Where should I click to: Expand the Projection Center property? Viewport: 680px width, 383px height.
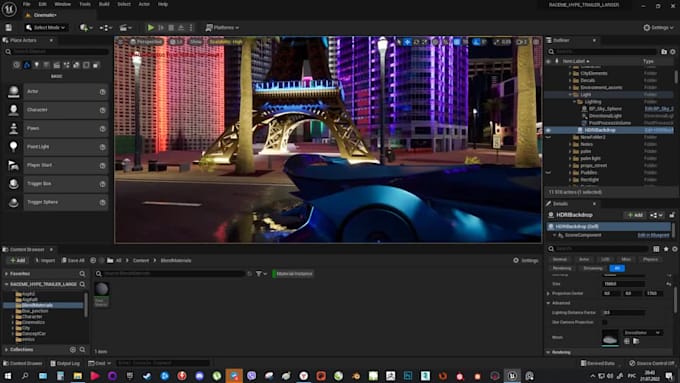point(549,294)
